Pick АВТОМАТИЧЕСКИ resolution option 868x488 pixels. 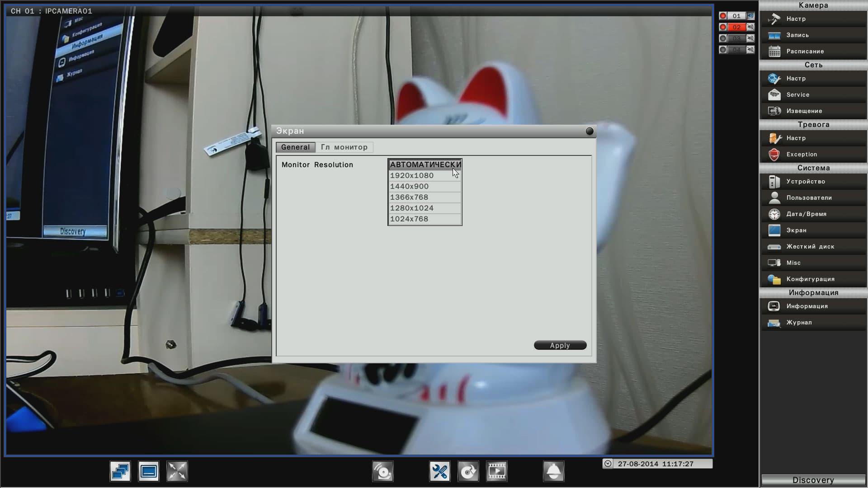(425, 164)
